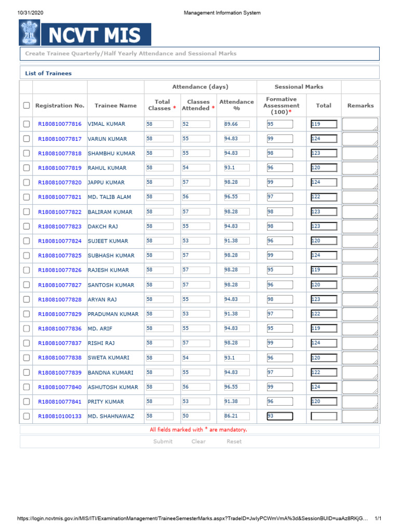Click Total marks field for ARYAN RAJ
Image resolution: width=399 pixels, height=532 pixels.
(324, 300)
